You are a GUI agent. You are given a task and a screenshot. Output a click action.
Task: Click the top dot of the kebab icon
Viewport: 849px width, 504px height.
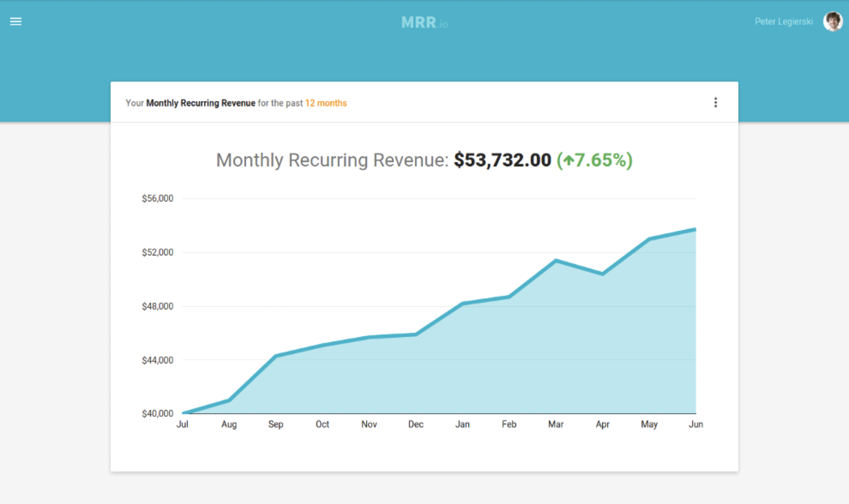click(716, 99)
